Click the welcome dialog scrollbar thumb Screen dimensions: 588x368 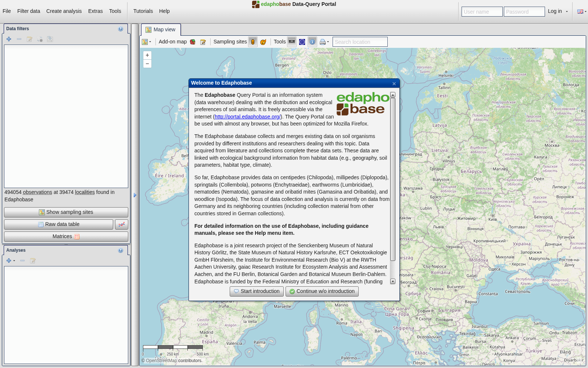(x=392, y=179)
